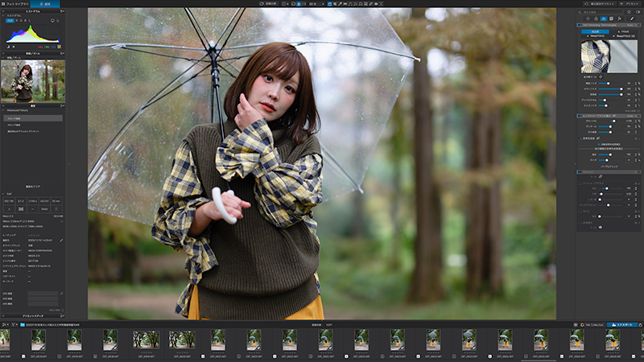Open the Color palette drop tab
This screenshot has width=644, height=362.
[596, 19]
